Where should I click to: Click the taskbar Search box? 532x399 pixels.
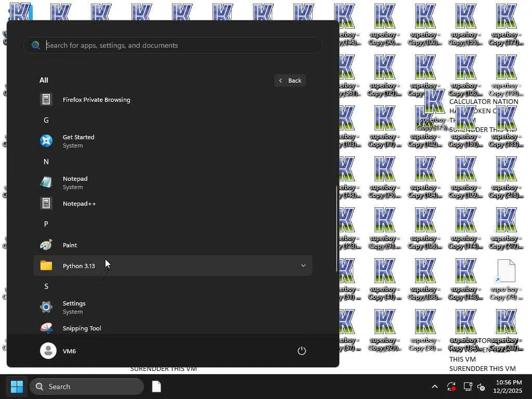[87, 387]
